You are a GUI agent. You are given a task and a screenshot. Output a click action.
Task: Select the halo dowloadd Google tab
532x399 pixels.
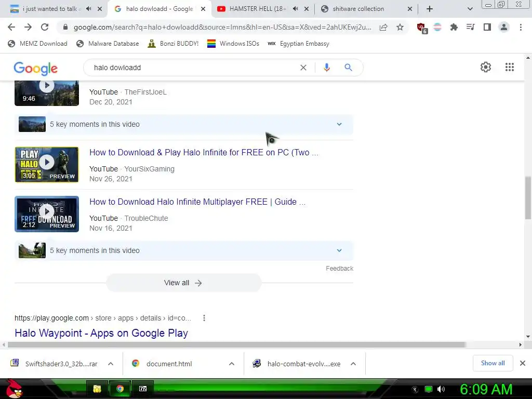[x=159, y=9]
